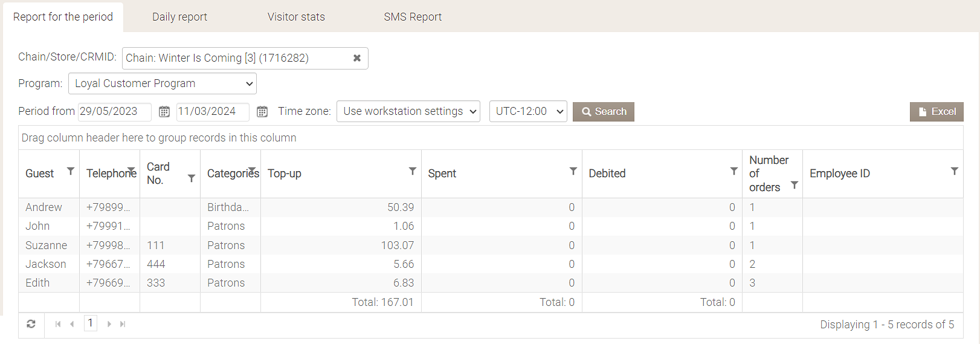Open guest Andrew's record link
Image resolution: width=980 pixels, height=344 pixels.
click(x=44, y=207)
